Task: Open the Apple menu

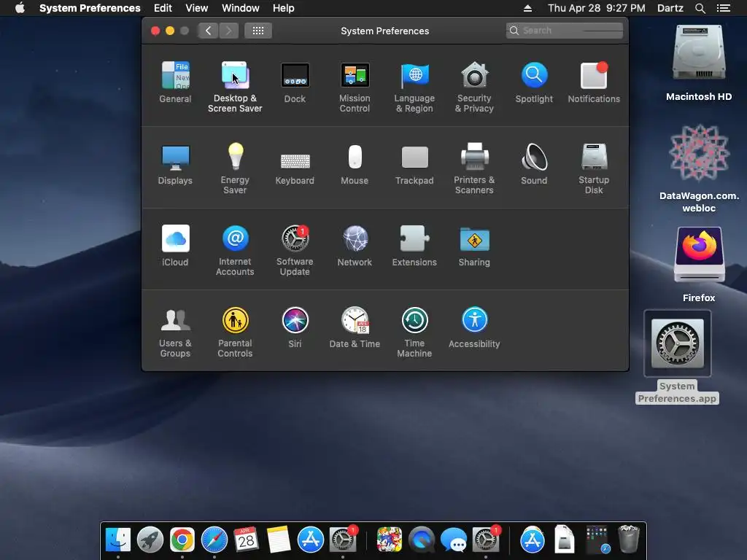Action: pyautogui.click(x=20, y=8)
